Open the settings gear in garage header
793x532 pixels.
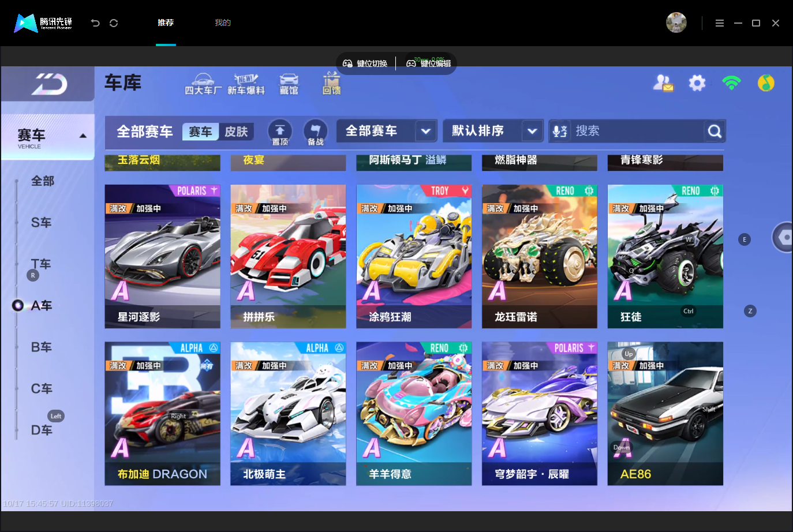(697, 83)
